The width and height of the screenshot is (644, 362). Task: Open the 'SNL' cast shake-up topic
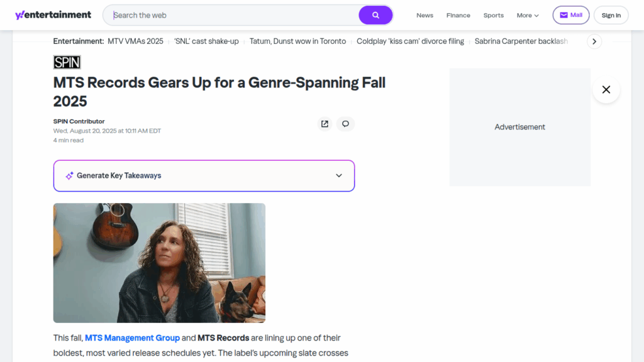coord(206,41)
